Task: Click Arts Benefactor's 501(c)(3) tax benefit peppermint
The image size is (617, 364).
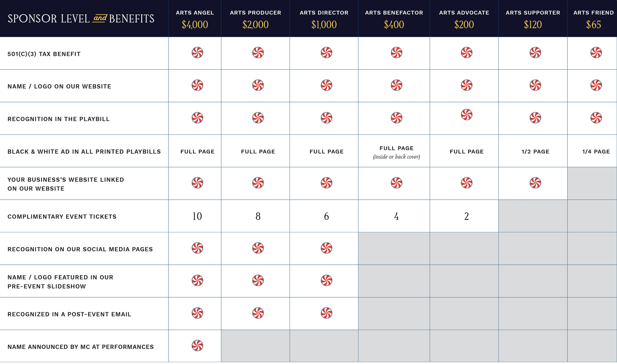Action: click(x=396, y=53)
